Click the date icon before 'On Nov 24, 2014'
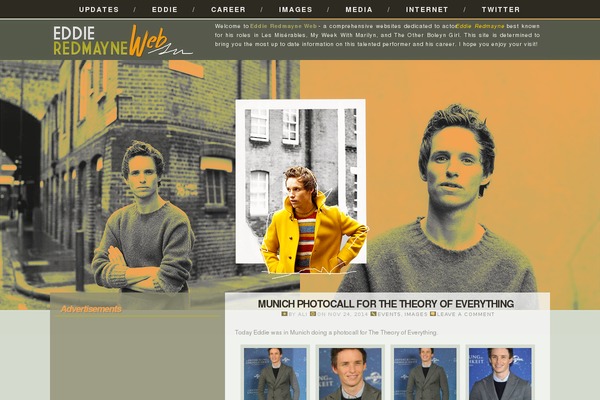Screen dimensions: 600x400 313,314
